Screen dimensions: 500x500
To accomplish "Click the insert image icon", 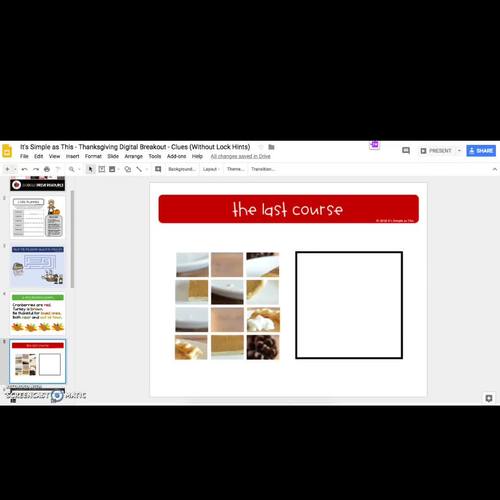I will (112, 169).
